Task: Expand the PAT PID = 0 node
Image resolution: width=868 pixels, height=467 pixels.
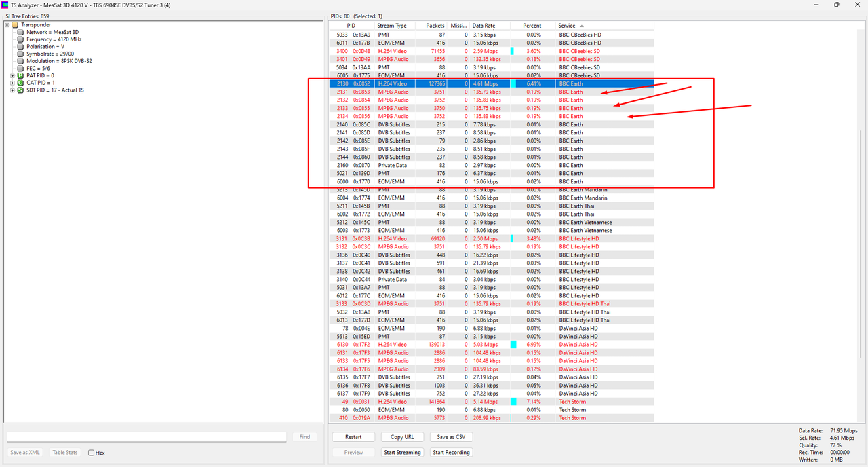Action: click(x=12, y=75)
